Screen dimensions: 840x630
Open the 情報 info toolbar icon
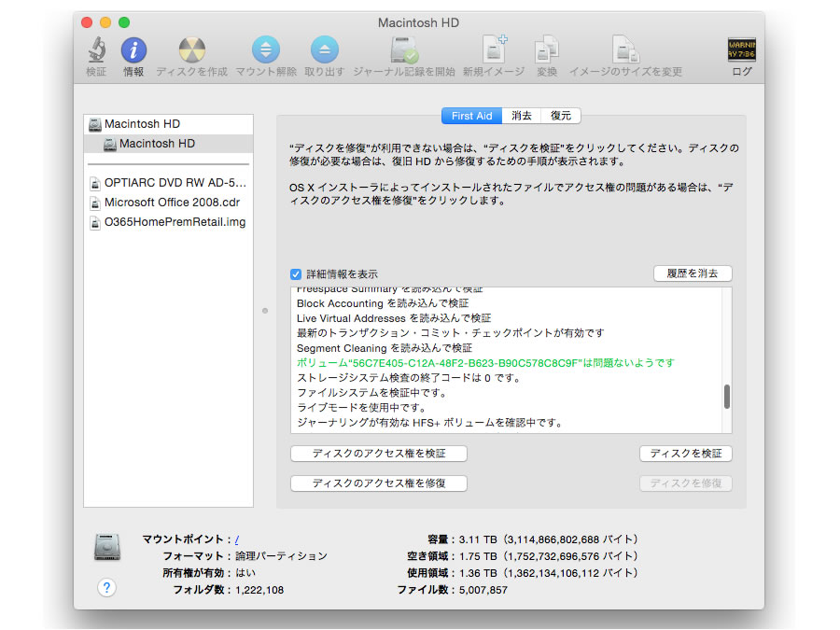click(133, 50)
